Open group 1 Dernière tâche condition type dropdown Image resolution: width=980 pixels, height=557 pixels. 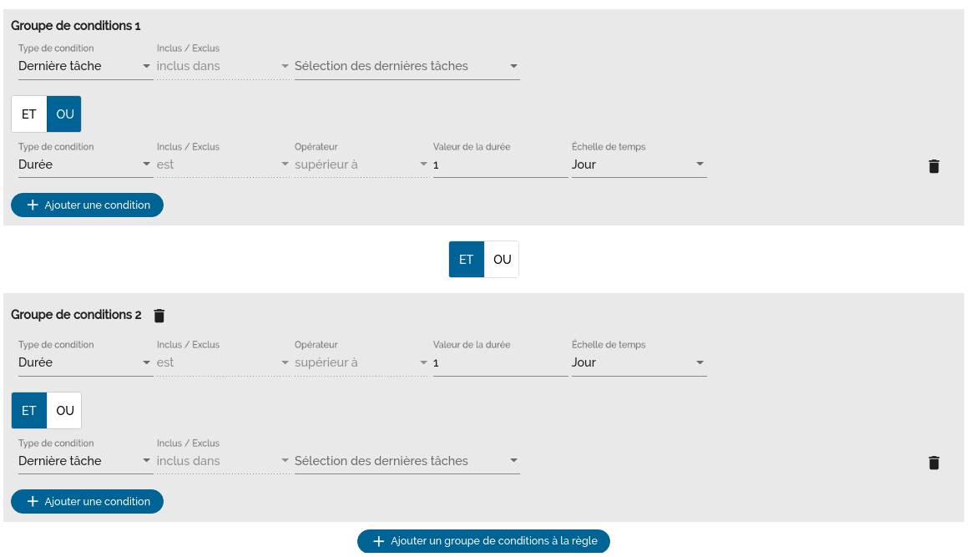point(84,66)
